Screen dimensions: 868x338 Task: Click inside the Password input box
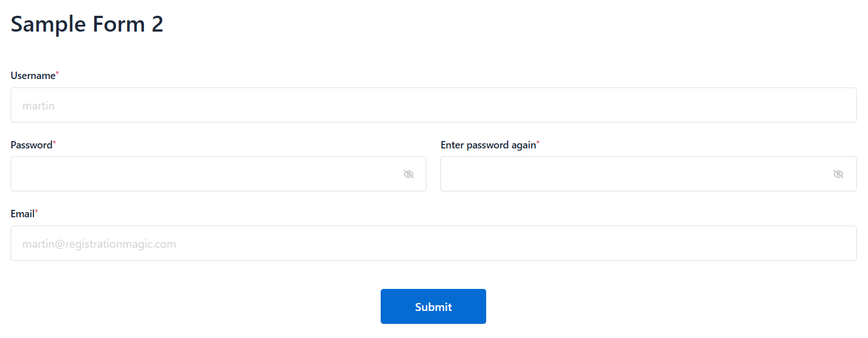click(203, 174)
